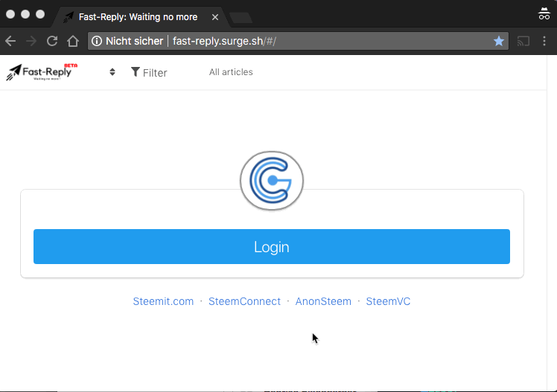Image resolution: width=557 pixels, height=392 pixels.
Task: Click the circular G avatar logo
Action: point(272,181)
